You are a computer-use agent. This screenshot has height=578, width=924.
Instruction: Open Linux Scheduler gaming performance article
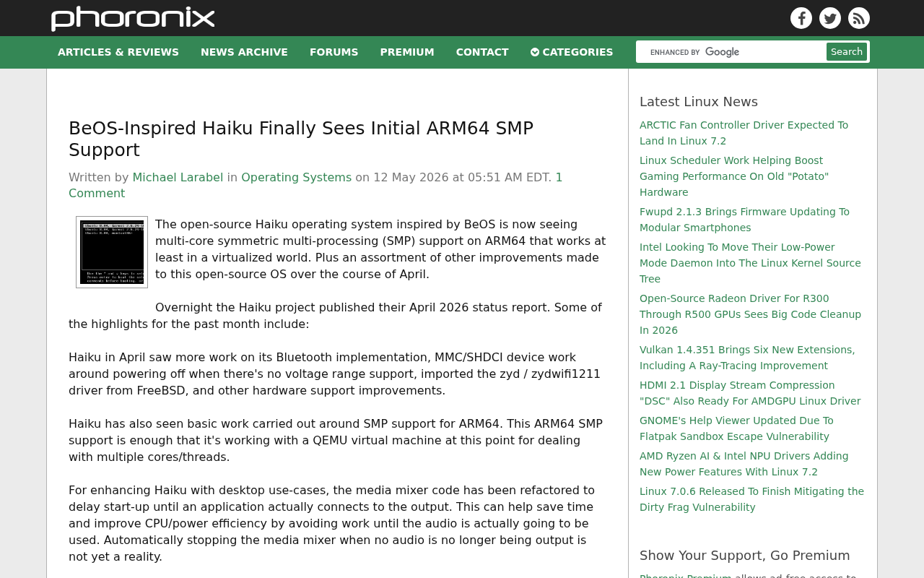pos(734,176)
